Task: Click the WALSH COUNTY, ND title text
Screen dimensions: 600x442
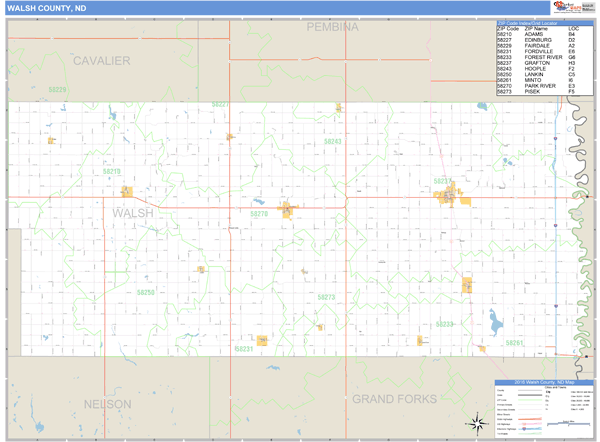Action: [x=46, y=7]
